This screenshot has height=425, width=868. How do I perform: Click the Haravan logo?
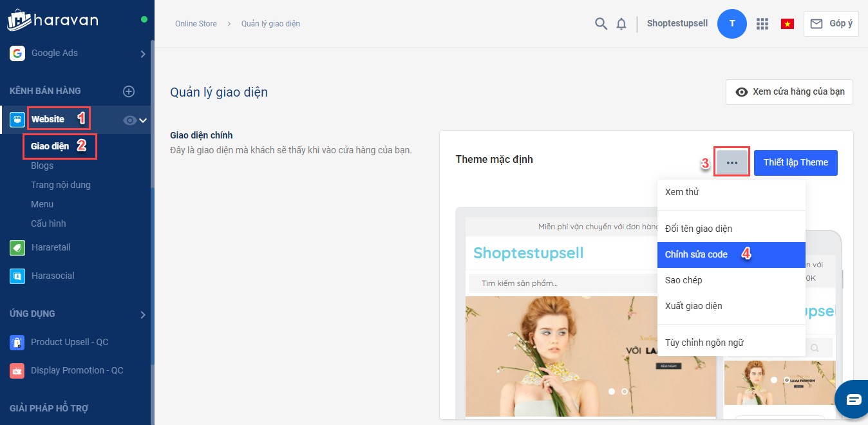(x=53, y=19)
